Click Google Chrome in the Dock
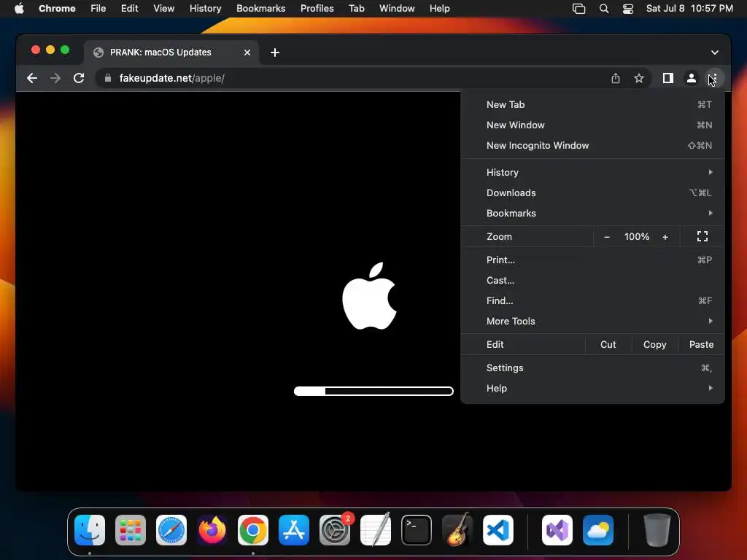This screenshot has width=747, height=560. [x=253, y=530]
